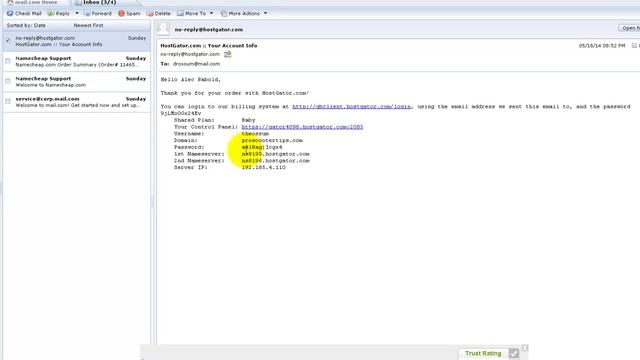Switch to the mail.com Home tab
Screen dimensions: 640x360
click(x=33, y=2)
